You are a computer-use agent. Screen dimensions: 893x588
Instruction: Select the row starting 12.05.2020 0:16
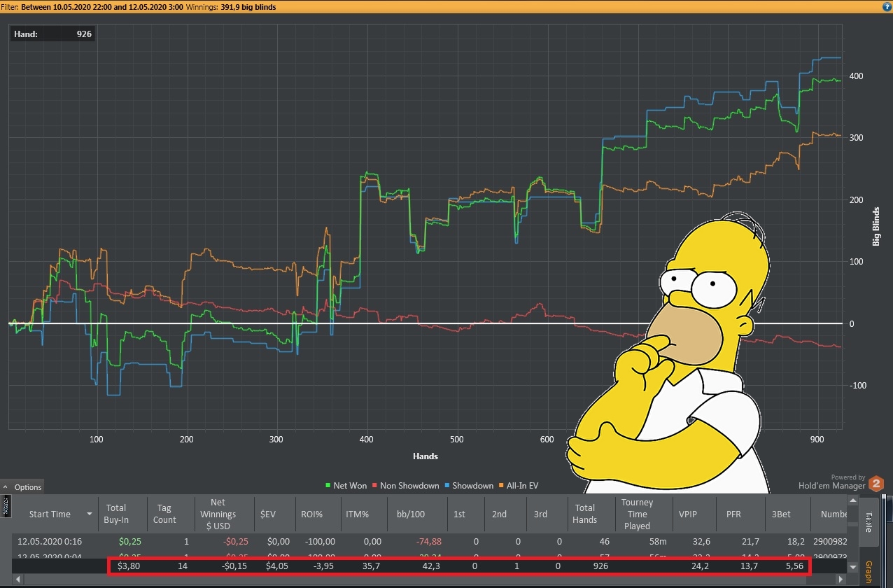click(428, 541)
